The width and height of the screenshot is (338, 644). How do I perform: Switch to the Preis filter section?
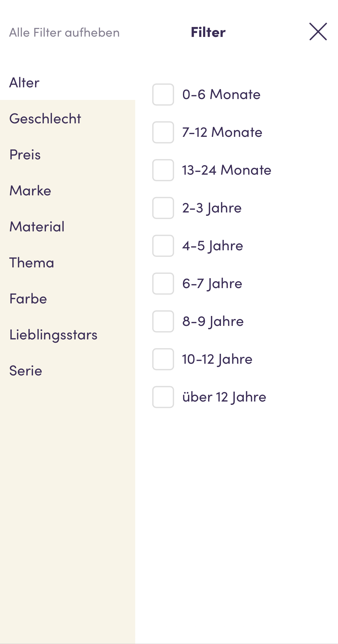point(25,155)
